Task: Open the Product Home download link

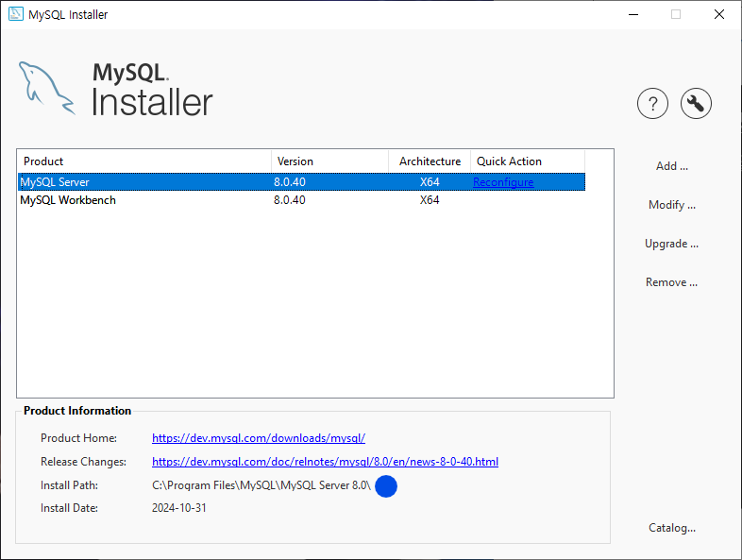Action: click(x=259, y=438)
